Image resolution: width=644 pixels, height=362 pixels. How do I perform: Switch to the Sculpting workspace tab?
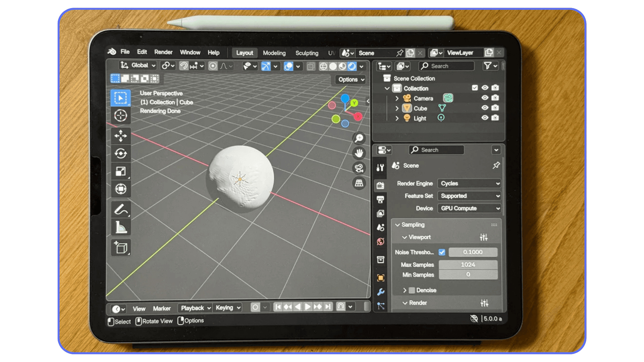tap(307, 53)
